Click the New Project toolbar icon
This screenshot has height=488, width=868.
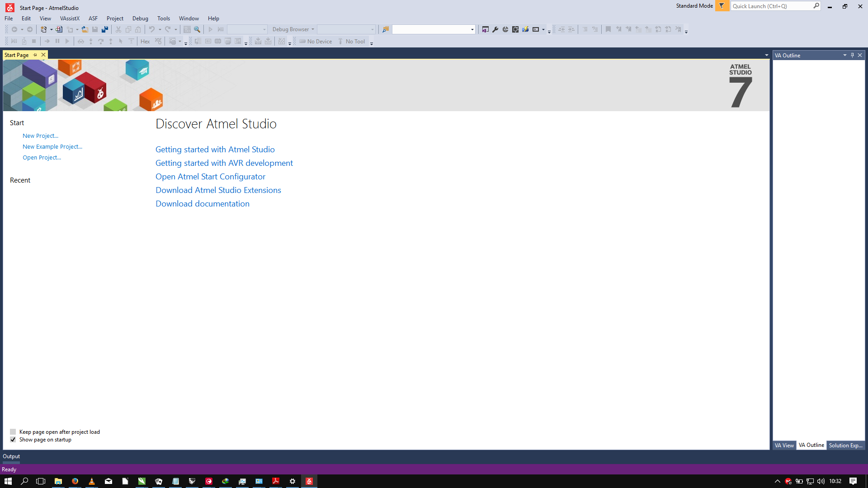pos(43,29)
